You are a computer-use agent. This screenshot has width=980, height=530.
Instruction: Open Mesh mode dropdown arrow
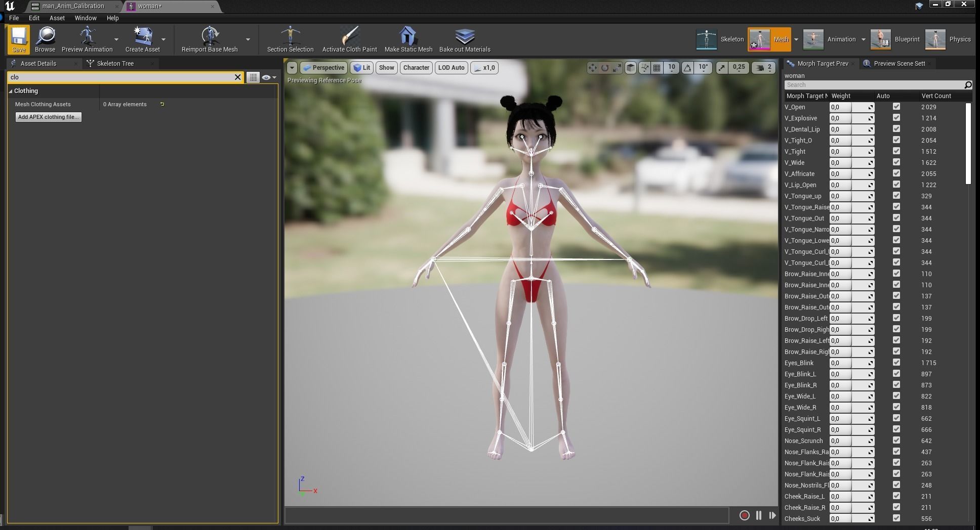(796, 39)
